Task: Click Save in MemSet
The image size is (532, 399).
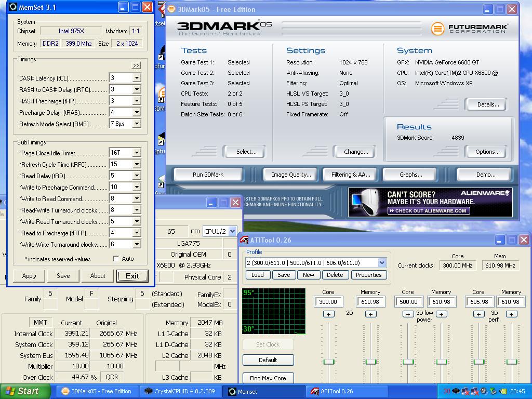Action: point(63,276)
